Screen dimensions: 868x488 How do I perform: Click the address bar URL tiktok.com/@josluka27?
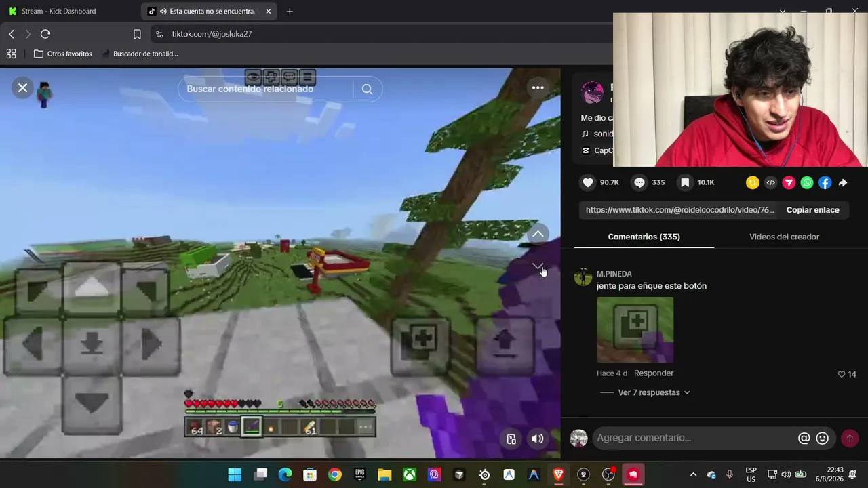[x=212, y=34]
